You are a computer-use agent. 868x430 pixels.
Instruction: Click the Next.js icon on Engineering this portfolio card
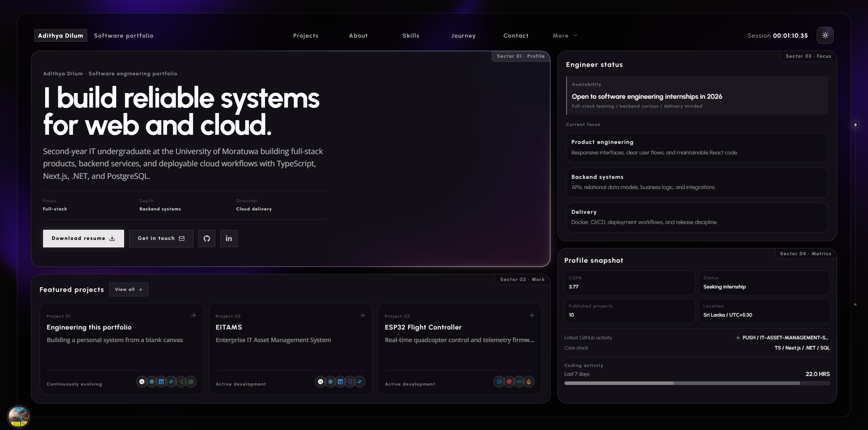(142, 382)
